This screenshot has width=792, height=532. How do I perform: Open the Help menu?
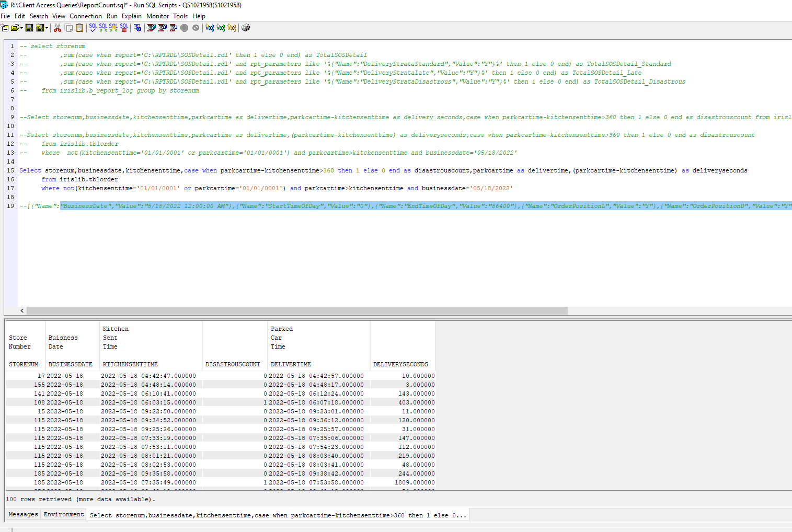(199, 16)
